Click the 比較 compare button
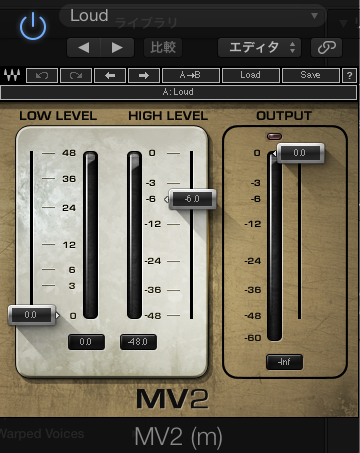 tap(163, 47)
